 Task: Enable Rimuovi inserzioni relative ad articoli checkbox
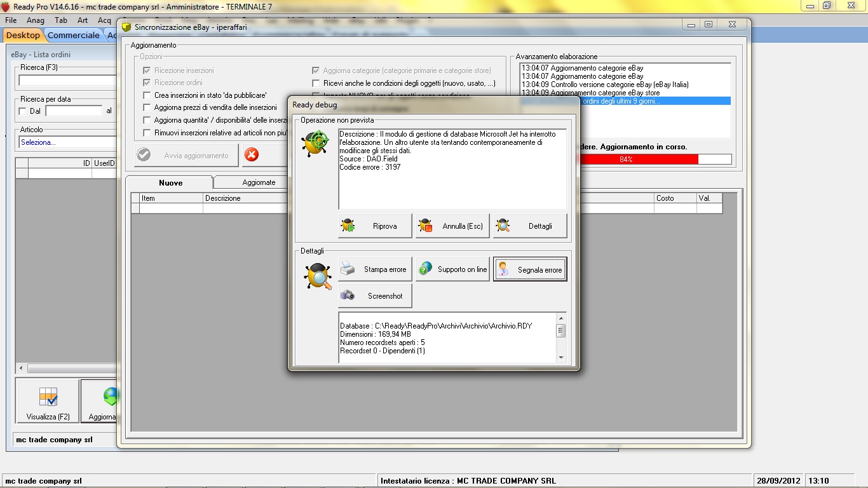tap(147, 133)
